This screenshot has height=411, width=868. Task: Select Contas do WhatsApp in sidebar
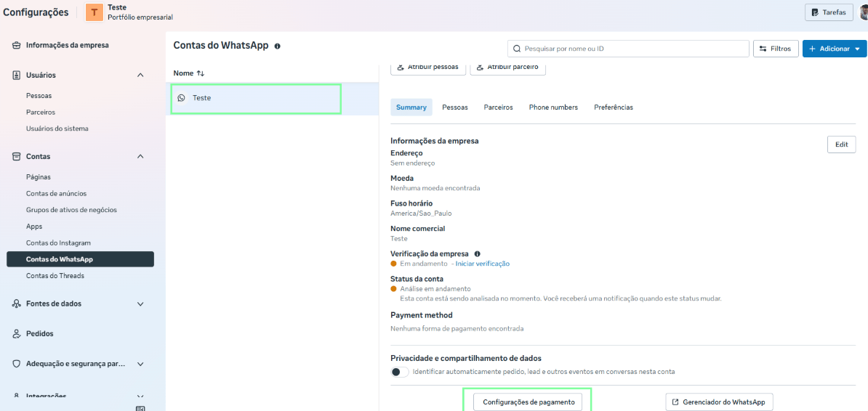tap(80, 259)
